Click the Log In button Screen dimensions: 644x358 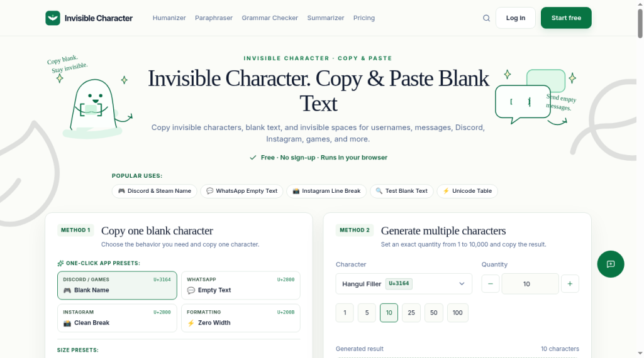pos(516,18)
